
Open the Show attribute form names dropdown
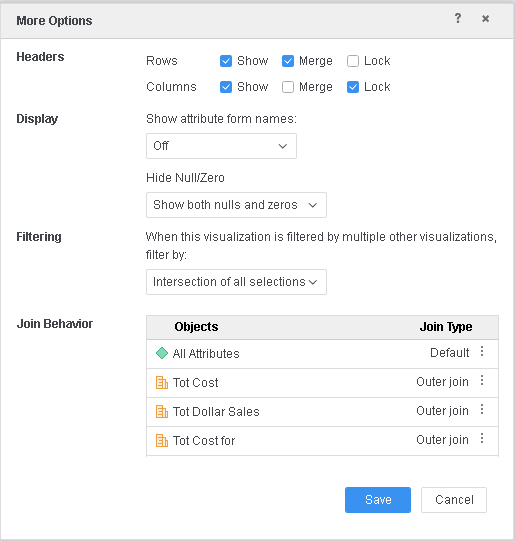[221, 146]
